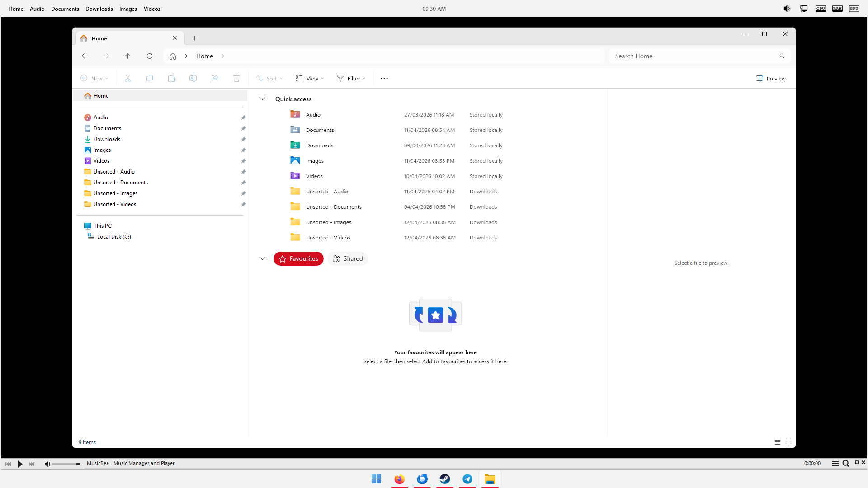
Task: Click the Up directory arrow
Action: tap(128, 56)
